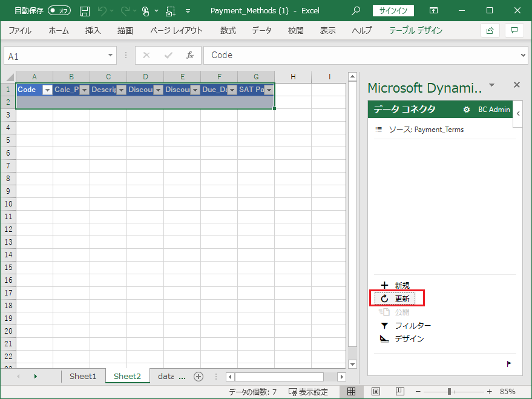Click the Select All corner triangle
Screen dimensions: 532x399
pyautogui.click(x=10, y=77)
